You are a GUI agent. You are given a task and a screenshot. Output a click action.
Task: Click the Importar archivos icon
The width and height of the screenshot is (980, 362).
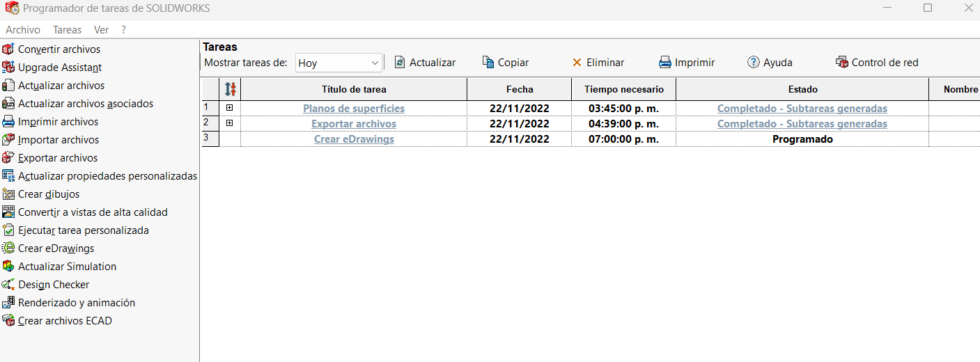point(8,140)
